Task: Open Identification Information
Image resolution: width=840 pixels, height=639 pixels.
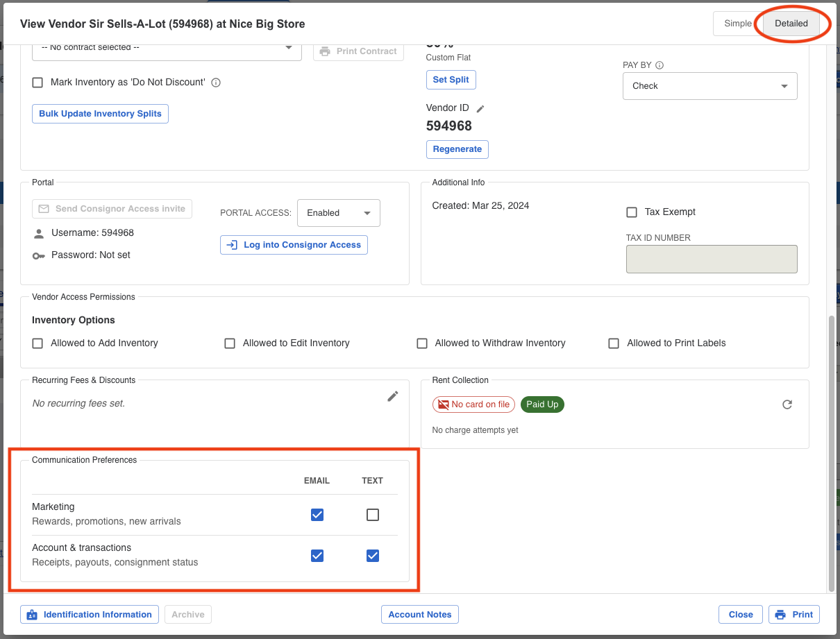Action: pyautogui.click(x=90, y=615)
